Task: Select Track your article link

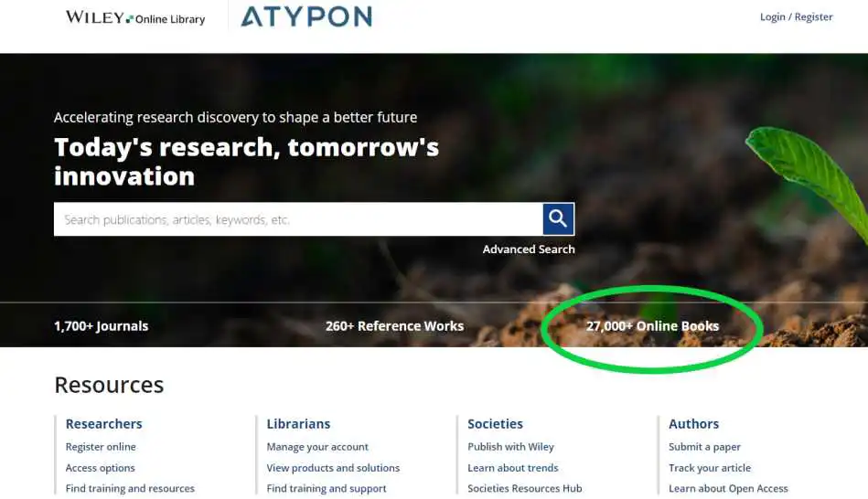Action: coord(710,468)
